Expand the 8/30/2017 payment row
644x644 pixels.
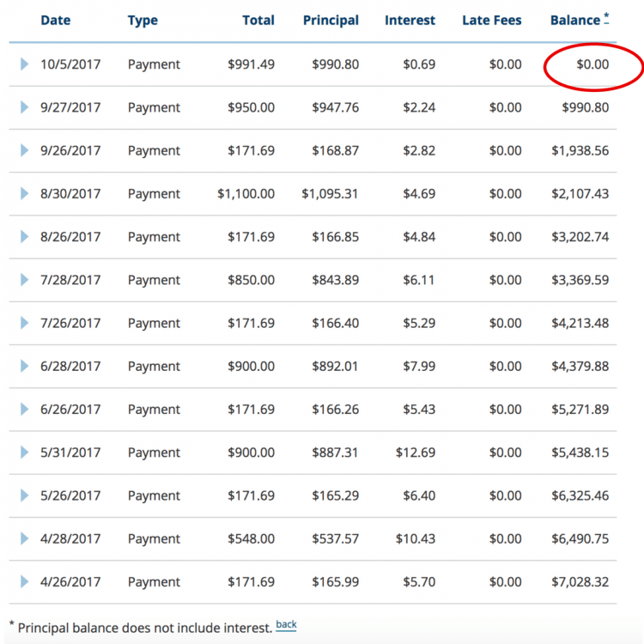point(24,193)
